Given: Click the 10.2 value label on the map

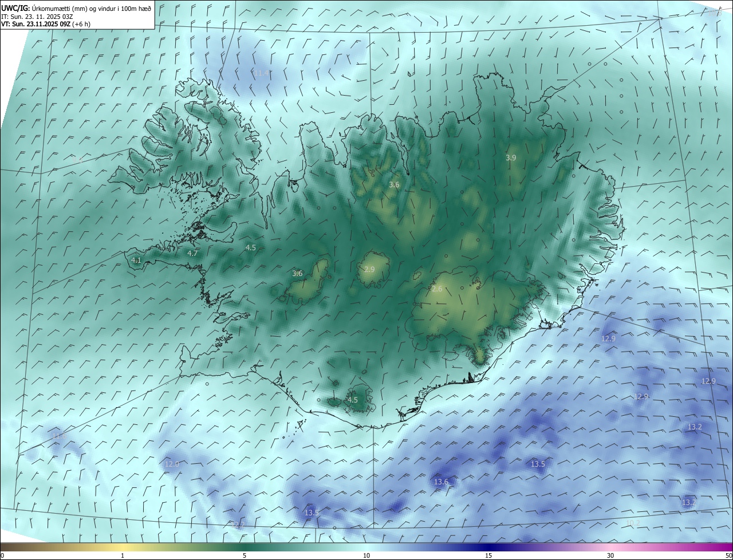Looking at the screenshot, I should tap(633, 523).
